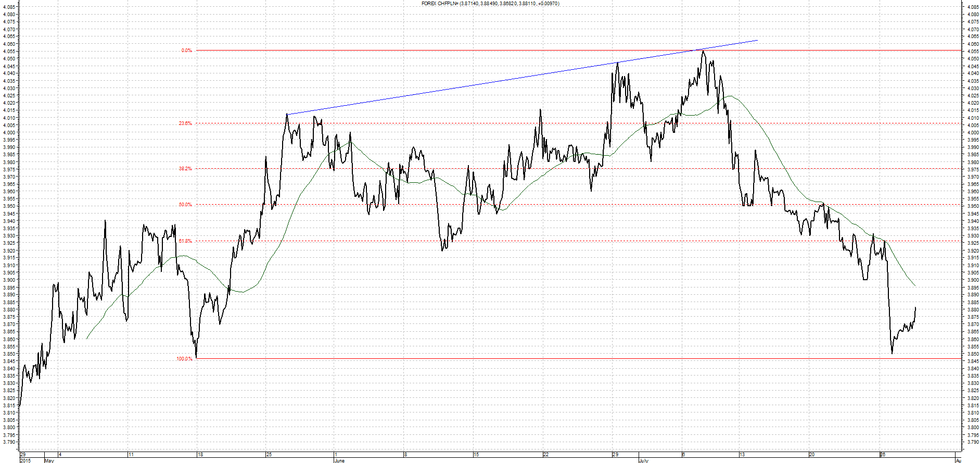Select the May month label on time axis
The image size is (980, 463).
point(49,460)
